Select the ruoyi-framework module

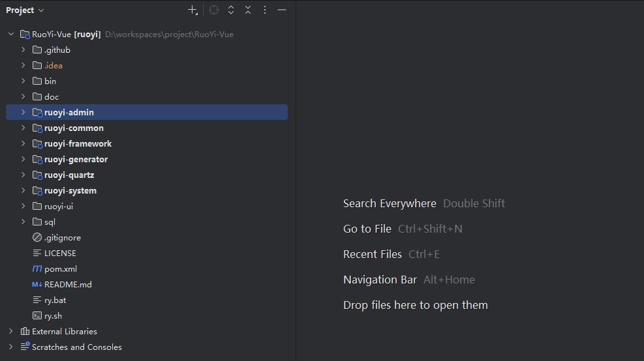[78, 143]
